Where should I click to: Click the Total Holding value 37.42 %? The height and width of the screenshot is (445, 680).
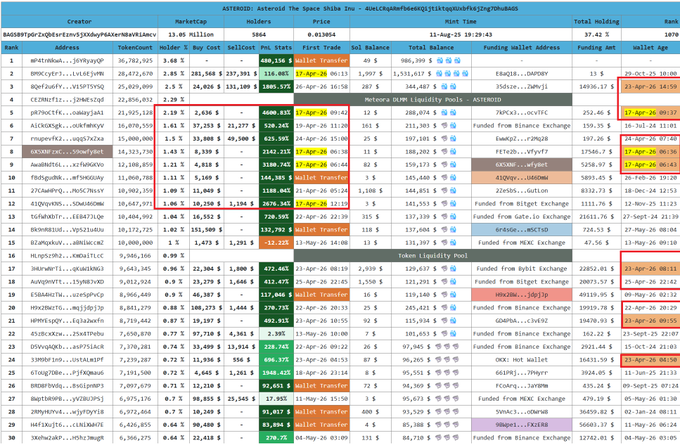point(596,35)
